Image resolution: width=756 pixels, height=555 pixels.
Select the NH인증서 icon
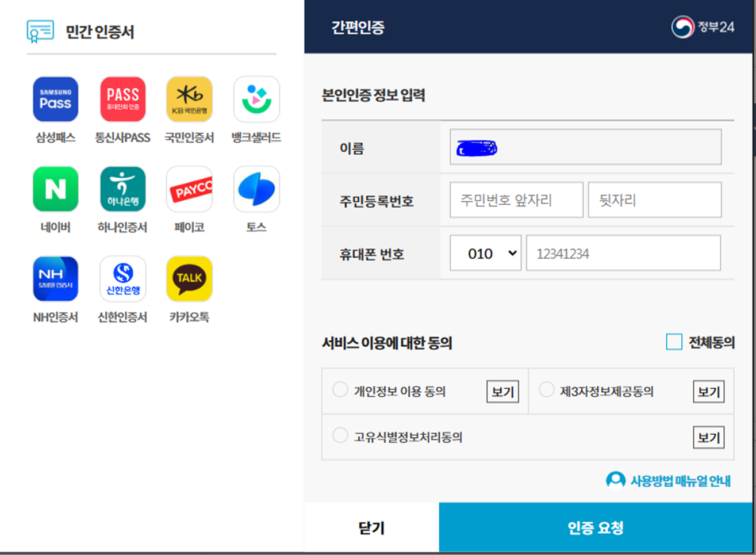[55, 279]
